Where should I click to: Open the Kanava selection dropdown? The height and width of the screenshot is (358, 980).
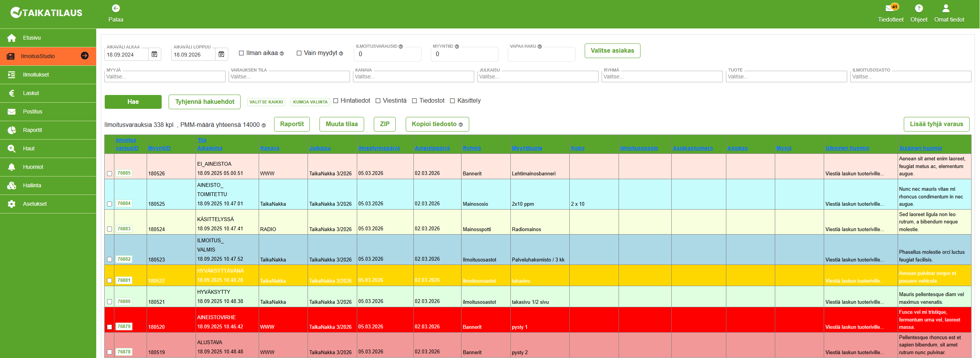413,77
